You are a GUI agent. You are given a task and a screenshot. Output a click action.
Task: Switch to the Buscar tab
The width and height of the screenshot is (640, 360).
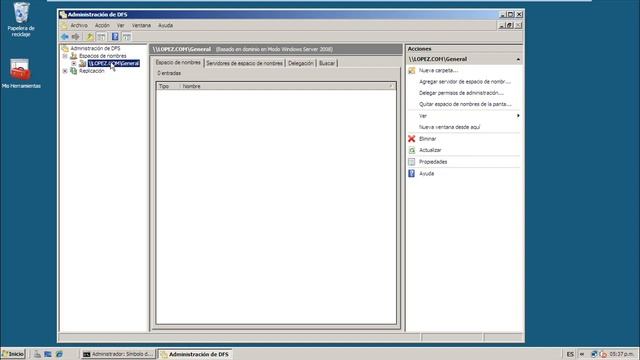pos(327,63)
